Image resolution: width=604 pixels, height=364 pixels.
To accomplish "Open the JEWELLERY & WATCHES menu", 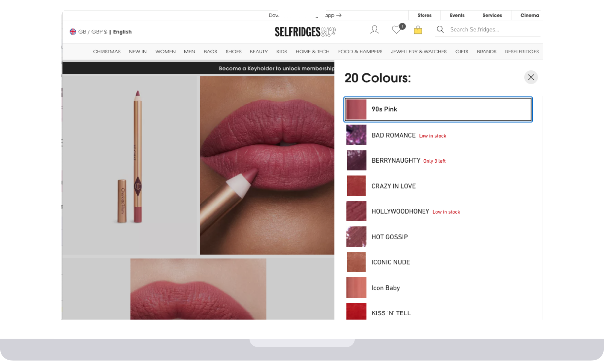I will tap(419, 52).
